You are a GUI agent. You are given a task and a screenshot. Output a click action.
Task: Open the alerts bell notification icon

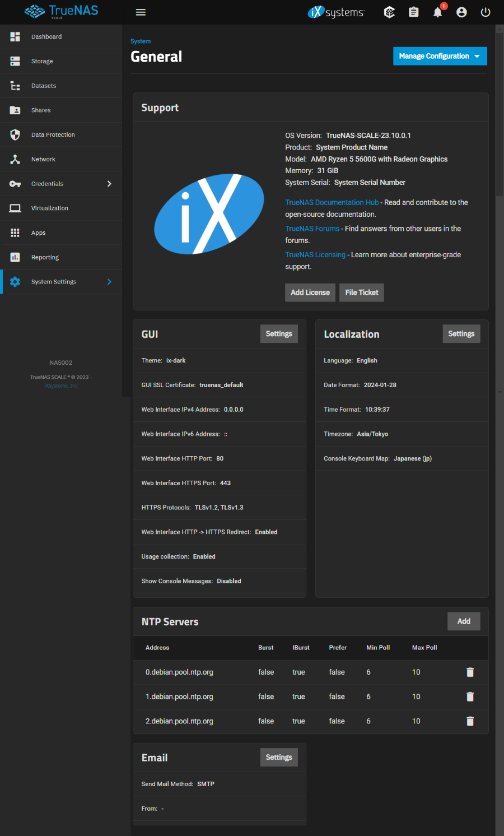pos(437,12)
